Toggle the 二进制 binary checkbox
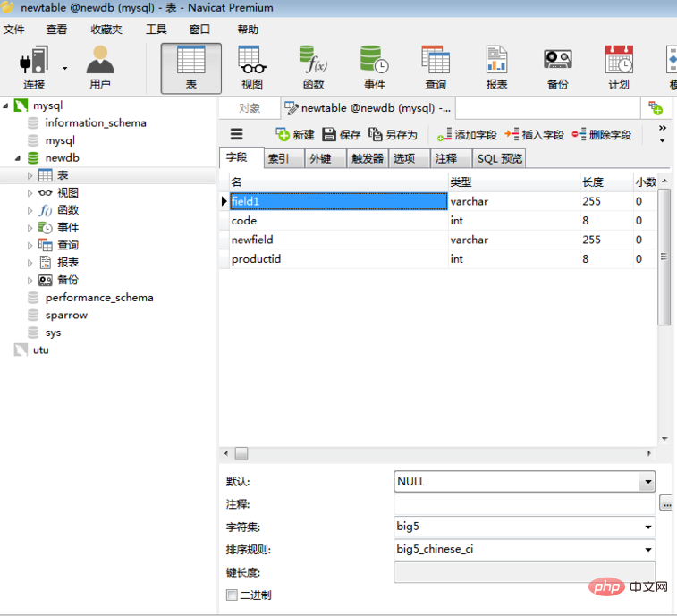677x616 pixels. pyautogui.click(x=232, y=595)
